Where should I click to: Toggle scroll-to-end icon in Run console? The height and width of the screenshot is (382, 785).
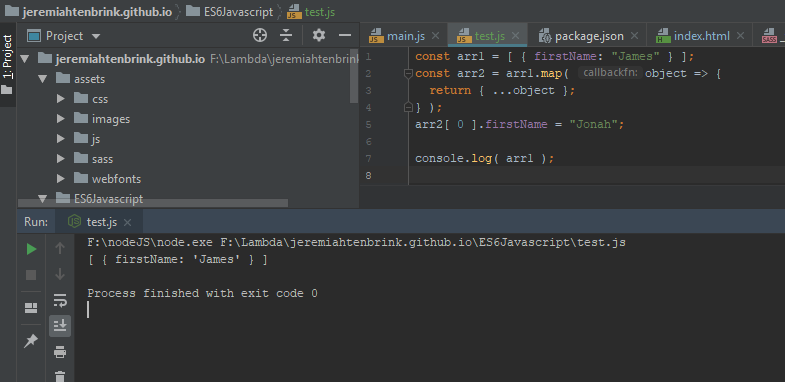[60, 325]
